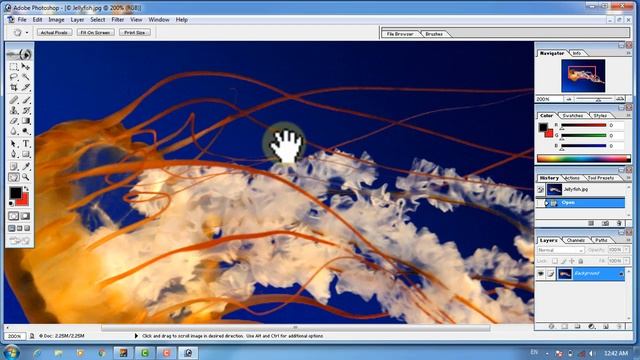Open History panel flyout menu

point(629,178)
